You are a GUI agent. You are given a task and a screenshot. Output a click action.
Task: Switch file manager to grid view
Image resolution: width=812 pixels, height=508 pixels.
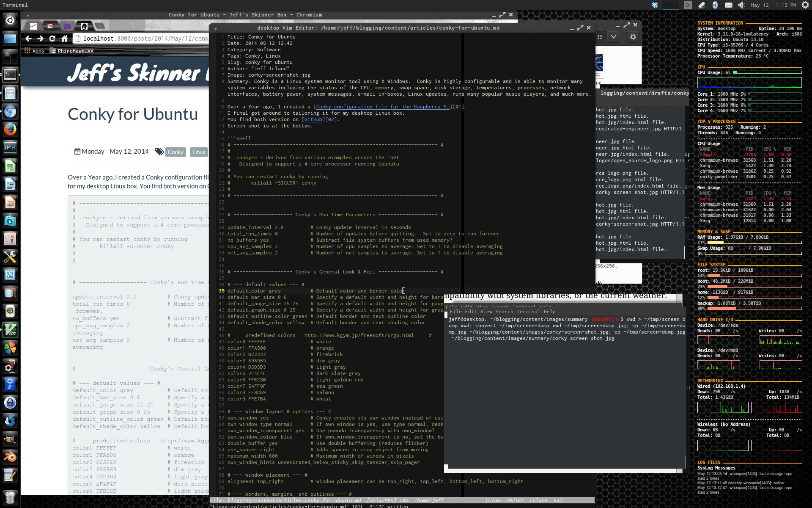click(x=600, y=37)
